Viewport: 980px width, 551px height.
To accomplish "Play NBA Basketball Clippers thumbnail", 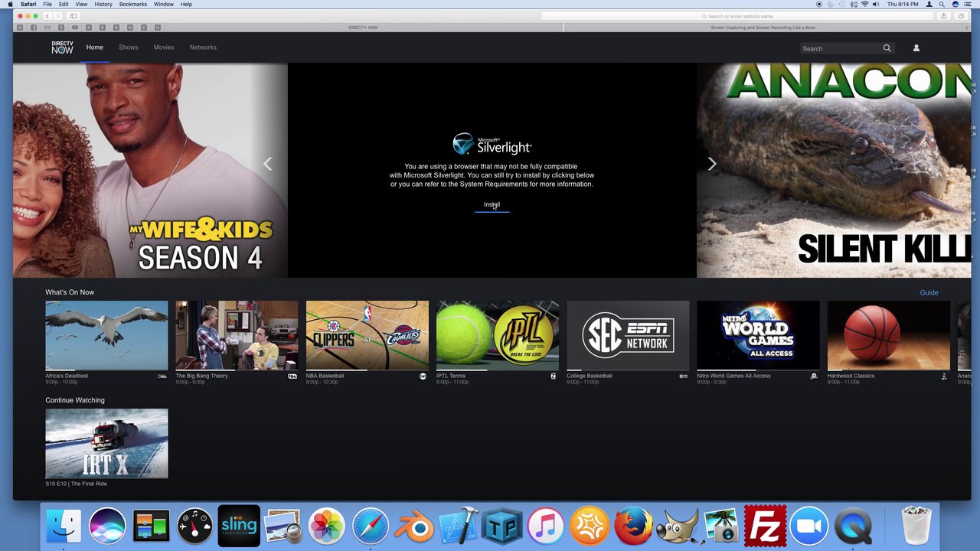I will tap(367, 335).
